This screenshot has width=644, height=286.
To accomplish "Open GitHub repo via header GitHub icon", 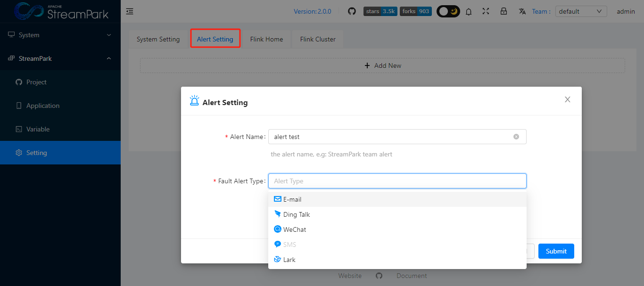I will click(x=352, y=11).
